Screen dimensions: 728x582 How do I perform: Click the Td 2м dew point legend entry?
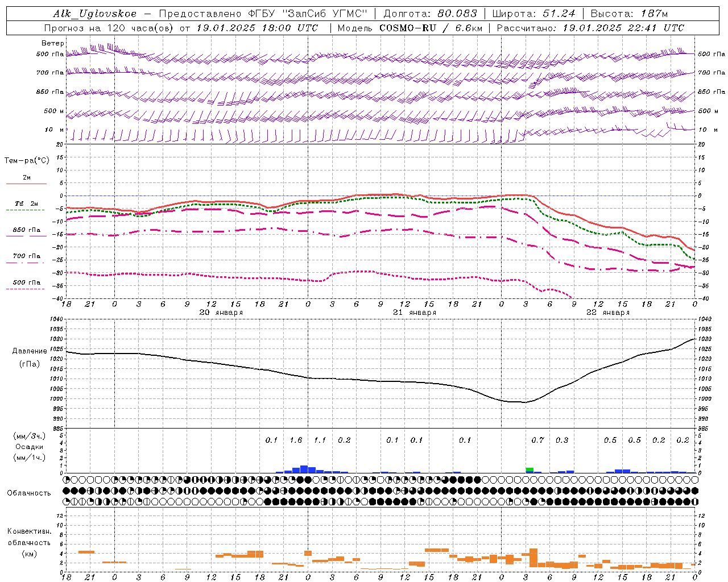click(26, 203)
